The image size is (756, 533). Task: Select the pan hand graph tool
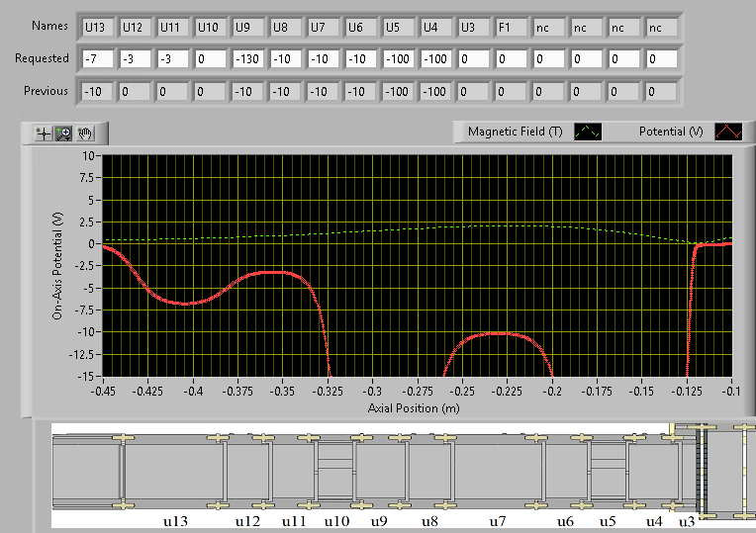(85, 133)
